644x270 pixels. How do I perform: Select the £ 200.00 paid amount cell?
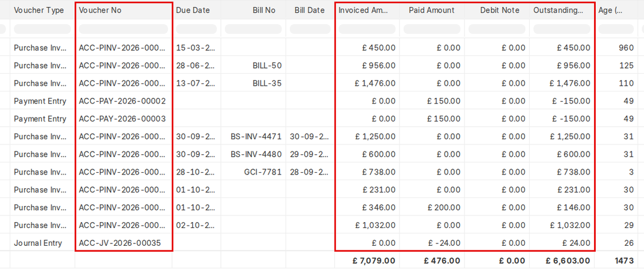coord(432,207)
